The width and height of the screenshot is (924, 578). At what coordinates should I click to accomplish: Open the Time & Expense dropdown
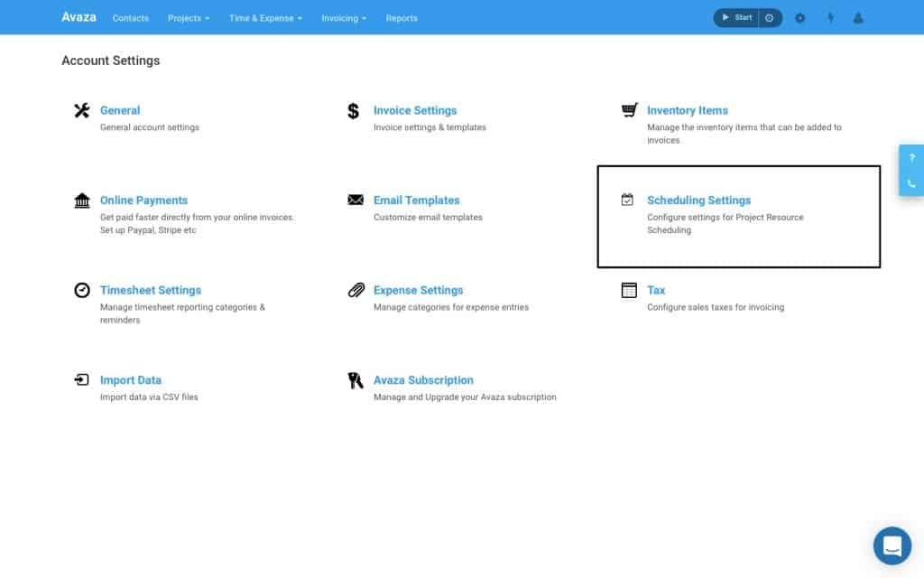click(x=264, y=17)
